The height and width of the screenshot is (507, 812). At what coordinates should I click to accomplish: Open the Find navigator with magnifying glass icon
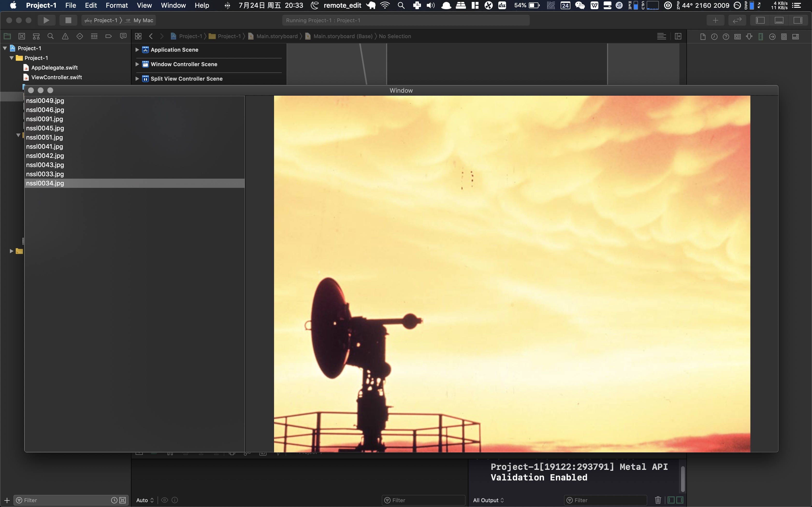(50, 36)
